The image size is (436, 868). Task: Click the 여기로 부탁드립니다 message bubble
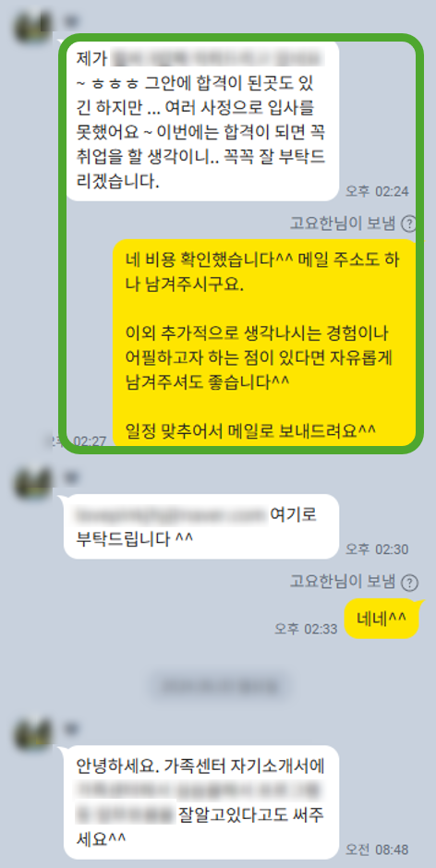tap(200, 526)
